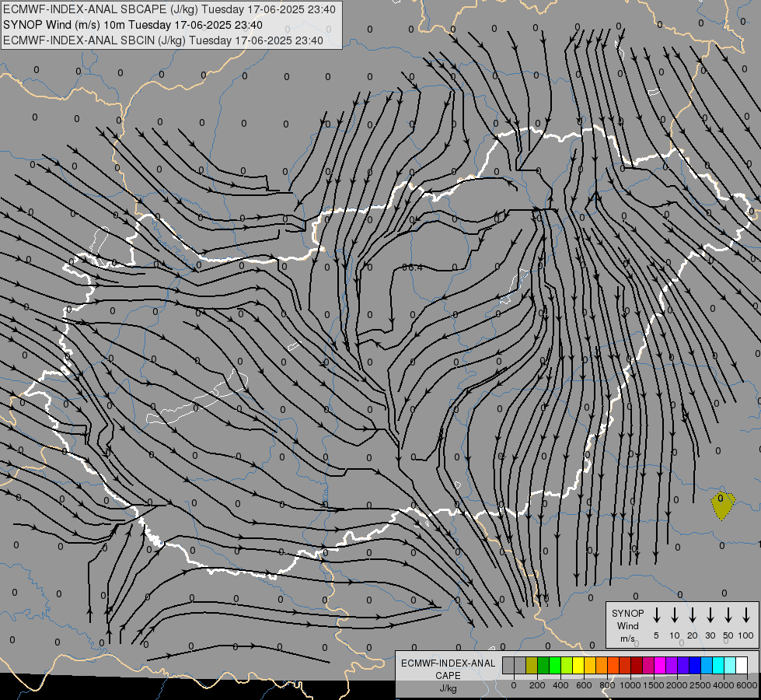761x700 pixels.
Task: Click the 20 m/s wind arrow in legend
Action: tap(692, 615)
